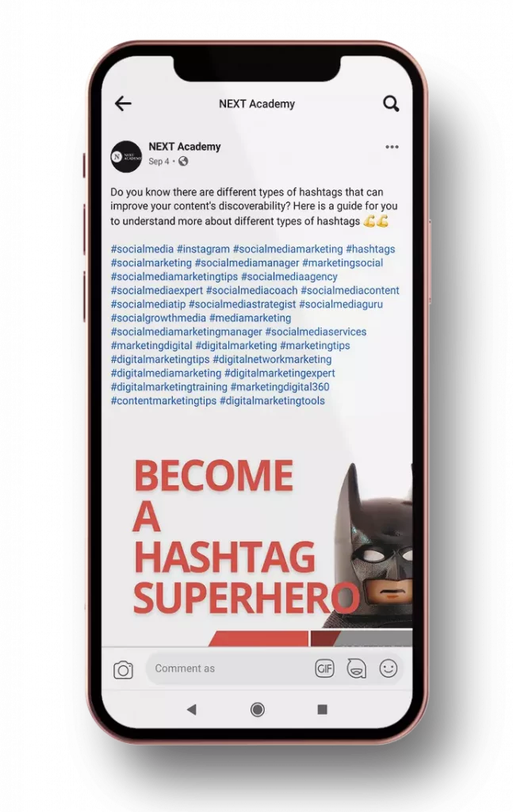Viewport: 513px width, 812px height.
Task: Open the emoji smiley picker
Action: click(x=389, y=668)
